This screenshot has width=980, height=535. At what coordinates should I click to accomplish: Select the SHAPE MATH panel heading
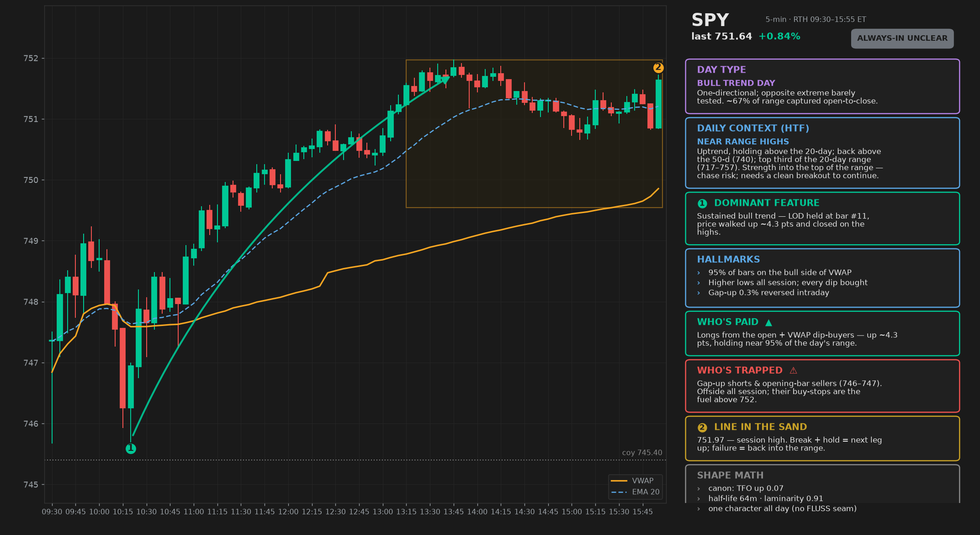tap(730, 476)
